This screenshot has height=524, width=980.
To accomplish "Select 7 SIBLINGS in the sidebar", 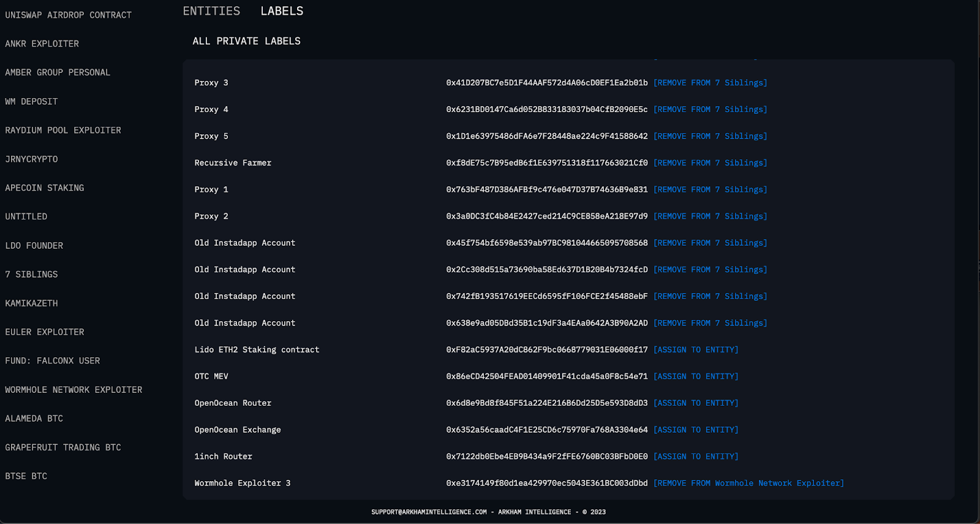I will 31,274.
